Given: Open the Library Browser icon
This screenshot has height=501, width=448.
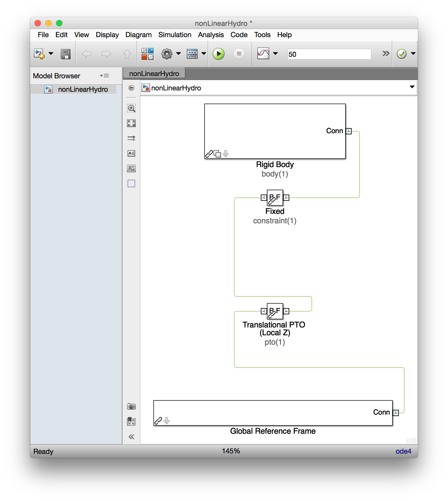Looking at the screenshot, I should (x=148, y=54).
